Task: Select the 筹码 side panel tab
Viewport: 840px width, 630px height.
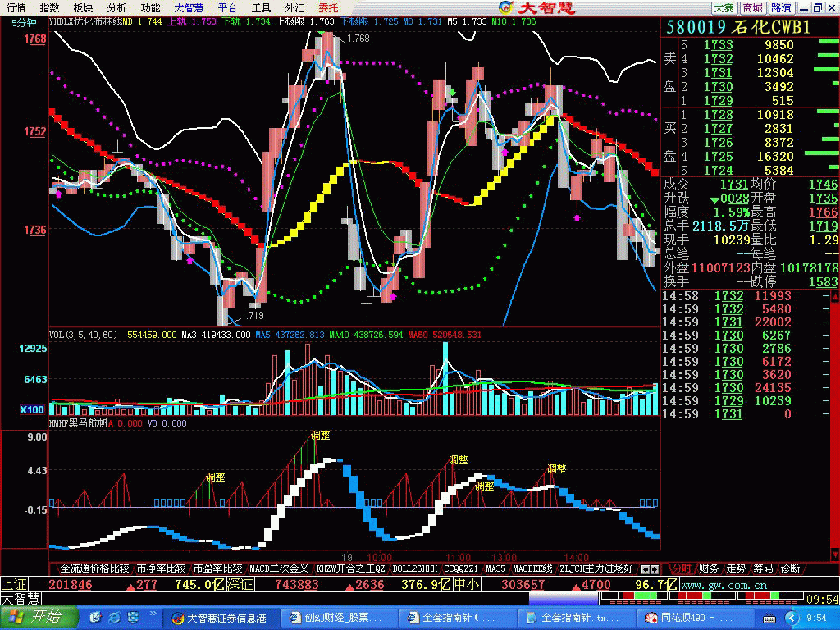Action: pyautogui.click(x=763, y=568)
